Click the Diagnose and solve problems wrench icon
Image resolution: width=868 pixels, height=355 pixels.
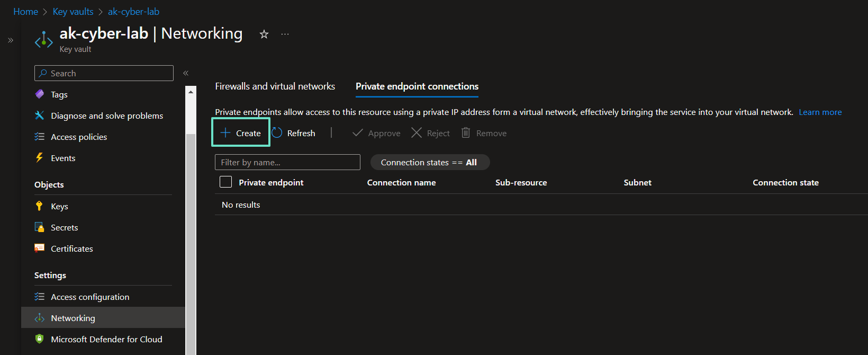(x=40, y=116)
